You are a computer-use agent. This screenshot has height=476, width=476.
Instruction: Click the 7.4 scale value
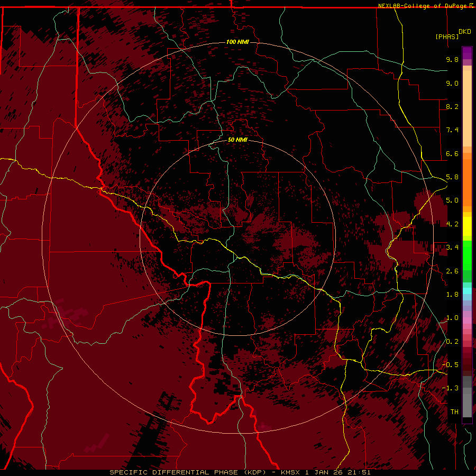click(452, 130)
